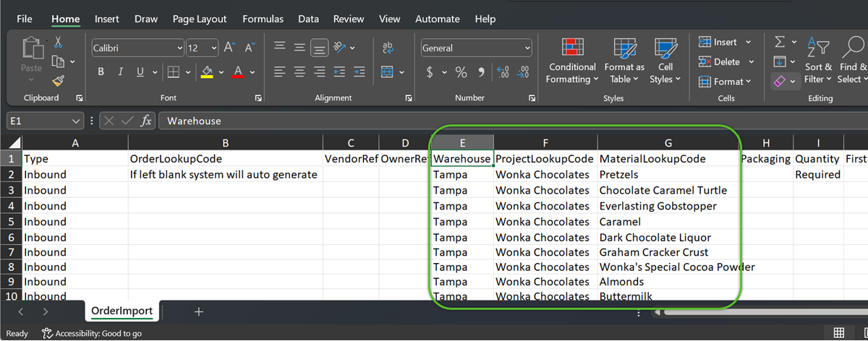Select the cell containing Everlasting Gobstopper
Image resolution: width=868 pixels, height=341 pixels.
[x=668, y=206]
